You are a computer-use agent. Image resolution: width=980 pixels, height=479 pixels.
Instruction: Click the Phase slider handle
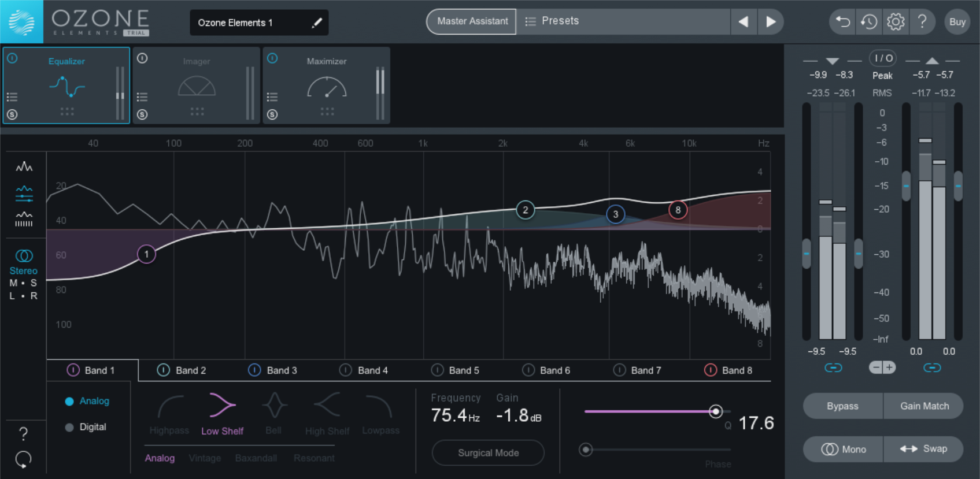pyautogui.click(x=586, y=450)
